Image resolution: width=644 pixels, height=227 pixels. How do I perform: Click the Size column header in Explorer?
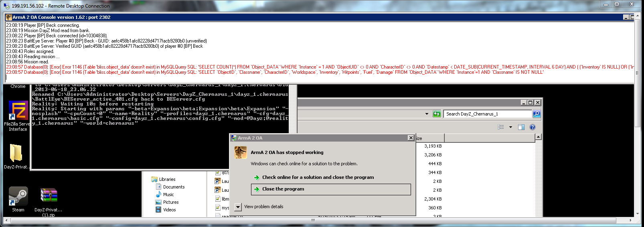[x=429, y=138]
